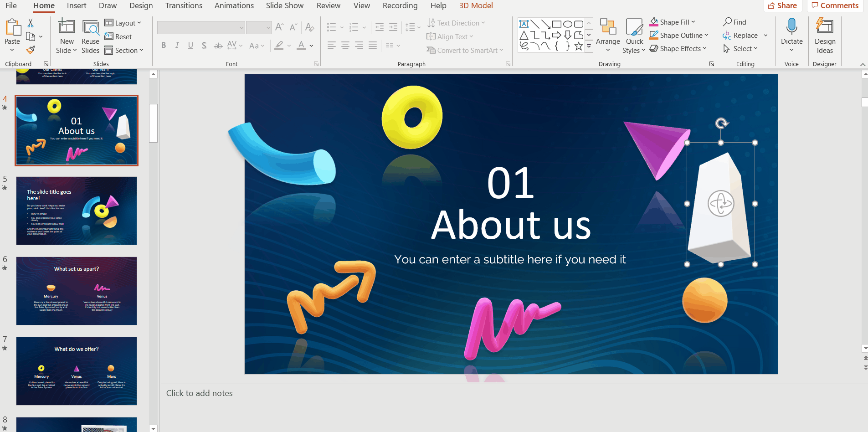Click the rotate handle above the white shape
This screenshot has height=432, width=868.
pos(721,123)
